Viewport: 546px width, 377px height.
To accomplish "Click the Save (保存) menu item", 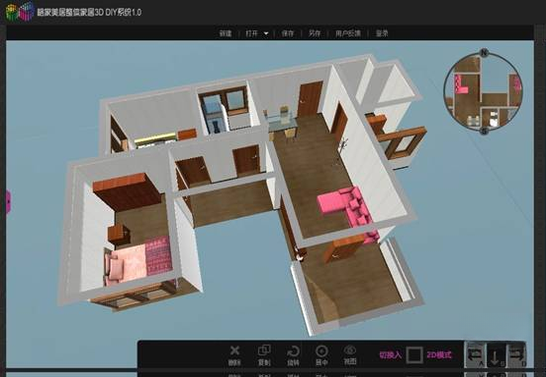I will [288, 33].
